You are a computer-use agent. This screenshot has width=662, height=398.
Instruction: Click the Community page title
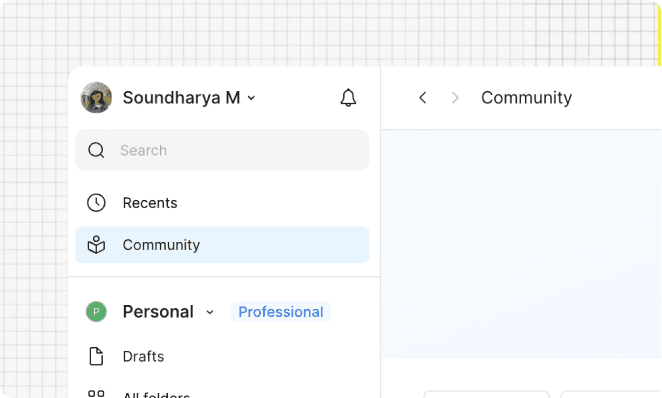point(526,98)
